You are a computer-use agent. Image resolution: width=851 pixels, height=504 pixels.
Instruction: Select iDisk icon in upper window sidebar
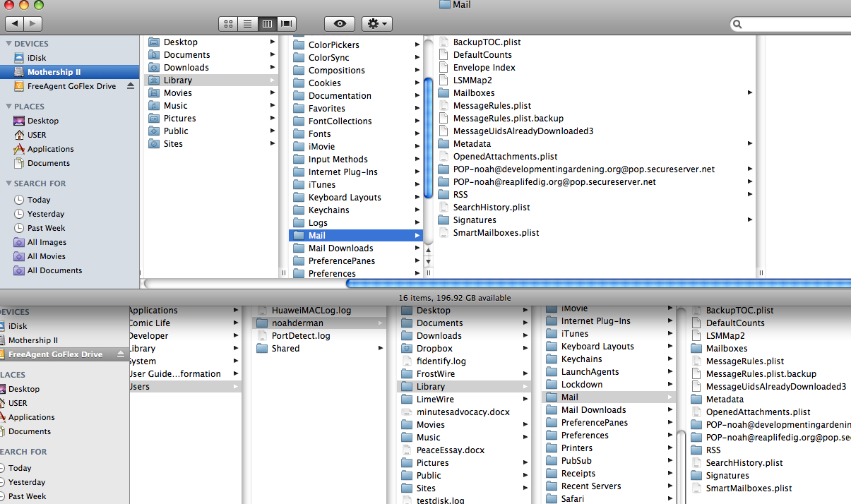19,58
